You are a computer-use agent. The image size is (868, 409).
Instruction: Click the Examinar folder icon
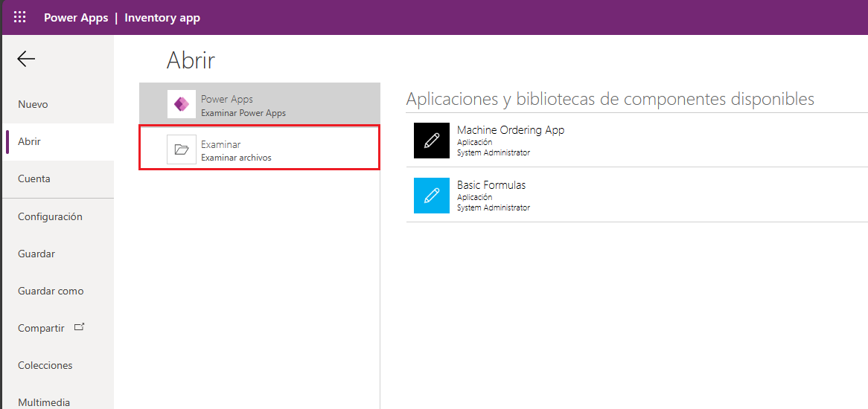coord(182,149)
